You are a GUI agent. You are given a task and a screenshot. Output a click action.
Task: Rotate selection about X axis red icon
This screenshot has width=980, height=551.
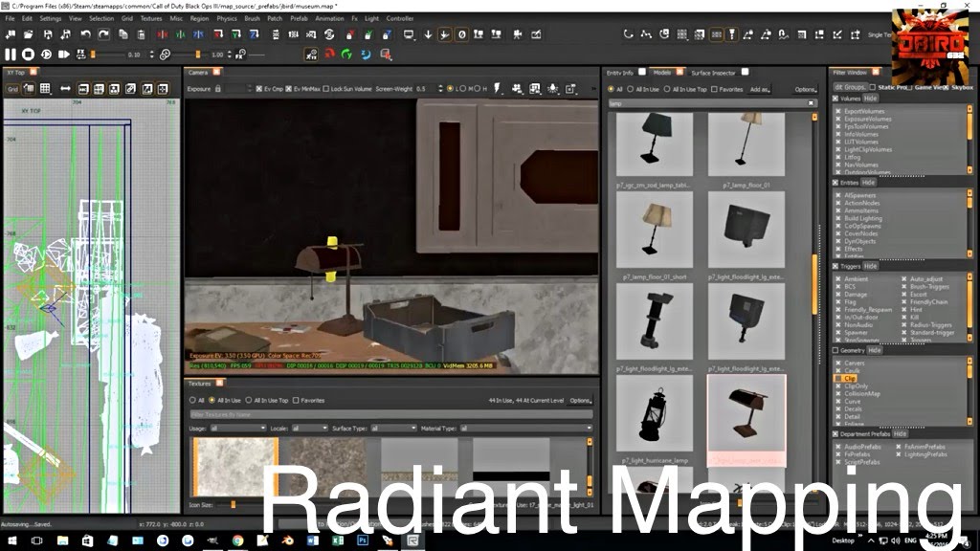click(x=218, y=35)
